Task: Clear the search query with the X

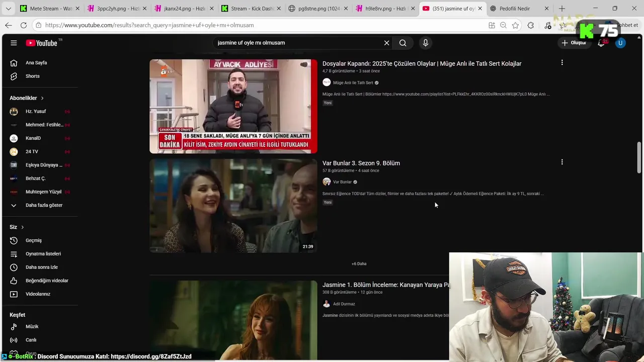Action: pos(386,43)
